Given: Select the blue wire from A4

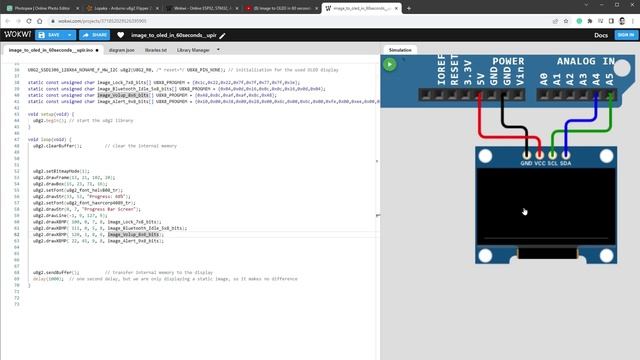Looking at the screenshot, I should pos(580,120).
